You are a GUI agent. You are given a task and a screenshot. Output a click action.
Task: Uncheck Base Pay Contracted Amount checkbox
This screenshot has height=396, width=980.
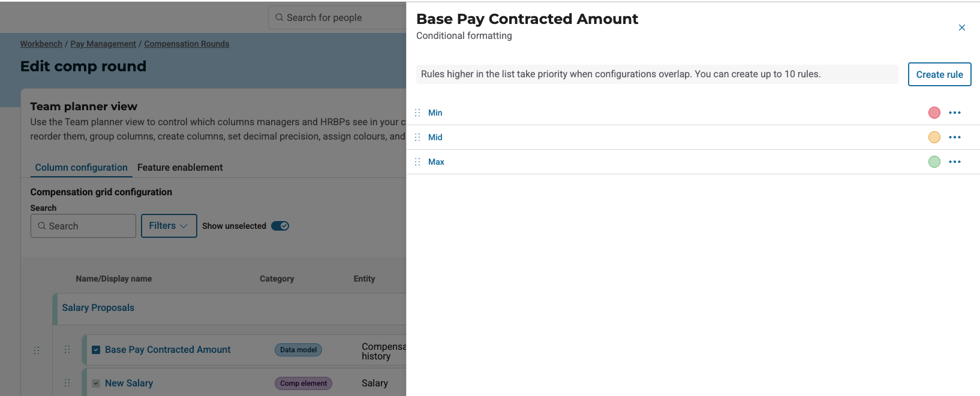[x=96, y=350]
